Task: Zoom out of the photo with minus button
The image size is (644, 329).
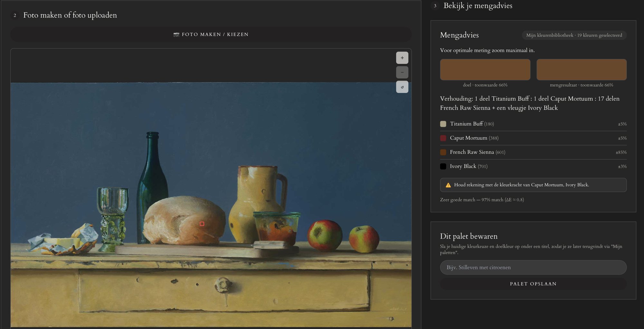Action: [402, 73]
